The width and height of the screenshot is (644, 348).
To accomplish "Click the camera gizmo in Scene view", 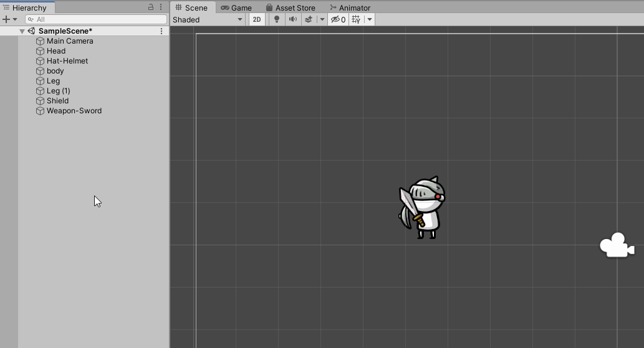I will (x=617, y=245).
